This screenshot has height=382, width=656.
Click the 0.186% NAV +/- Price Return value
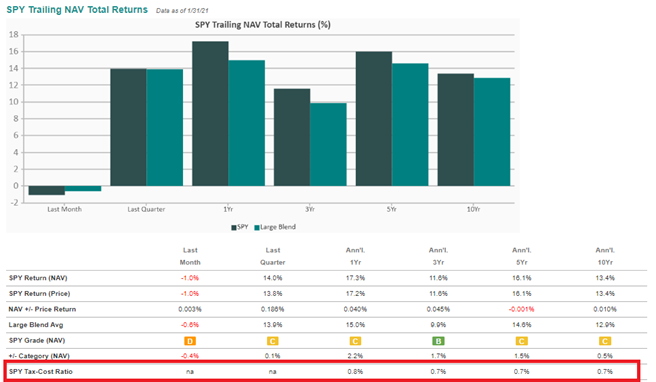coord(273,309)
